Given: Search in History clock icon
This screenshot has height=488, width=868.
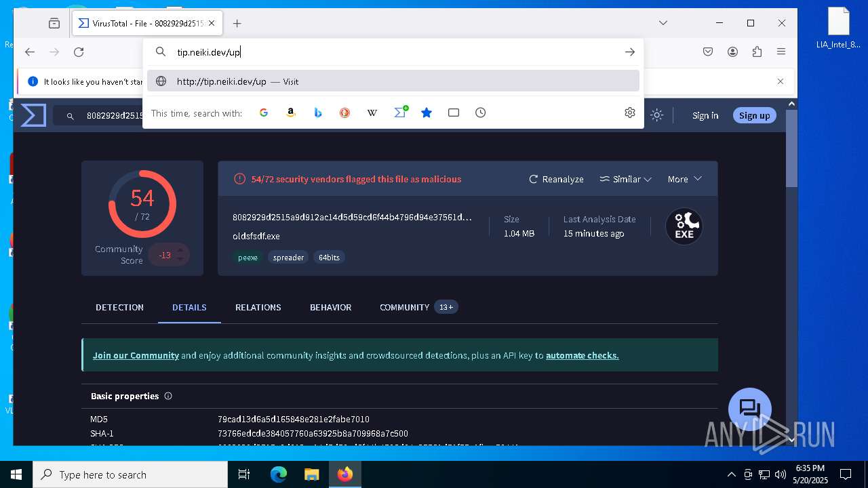Looking at the screenshot, I should tap(481, 113).
